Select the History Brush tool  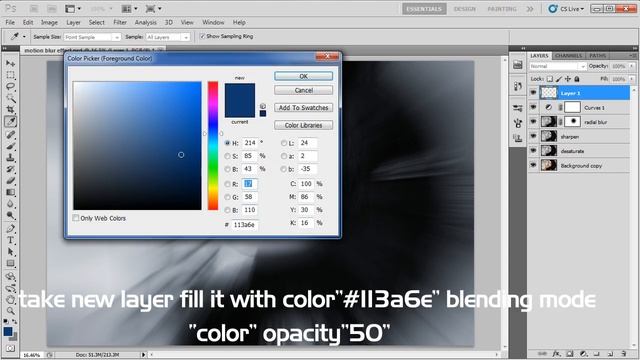point(11,169)
